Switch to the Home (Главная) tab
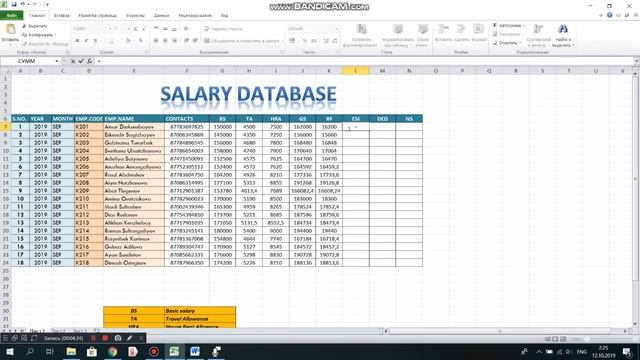 pos(37,16)
